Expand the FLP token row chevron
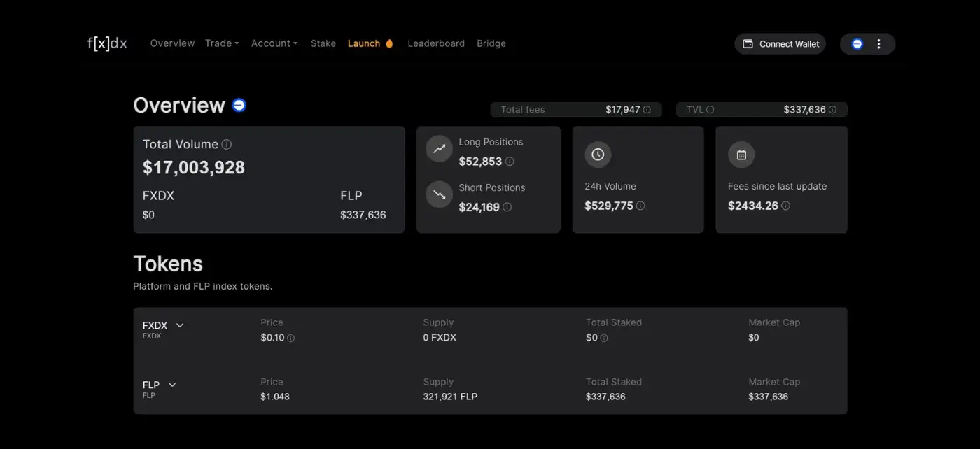The image size is (980, 449). pyautogui.click(x=172, y=385)
